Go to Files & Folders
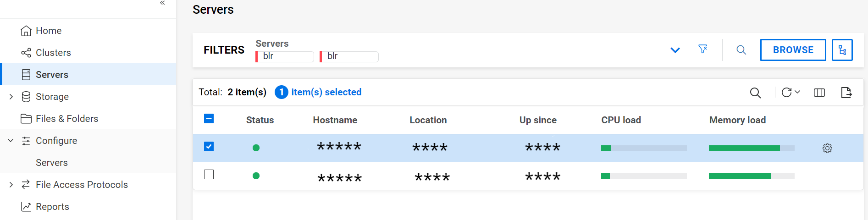Screen dimensions: 868x220 pyautogui.click(x=67, y=119)
